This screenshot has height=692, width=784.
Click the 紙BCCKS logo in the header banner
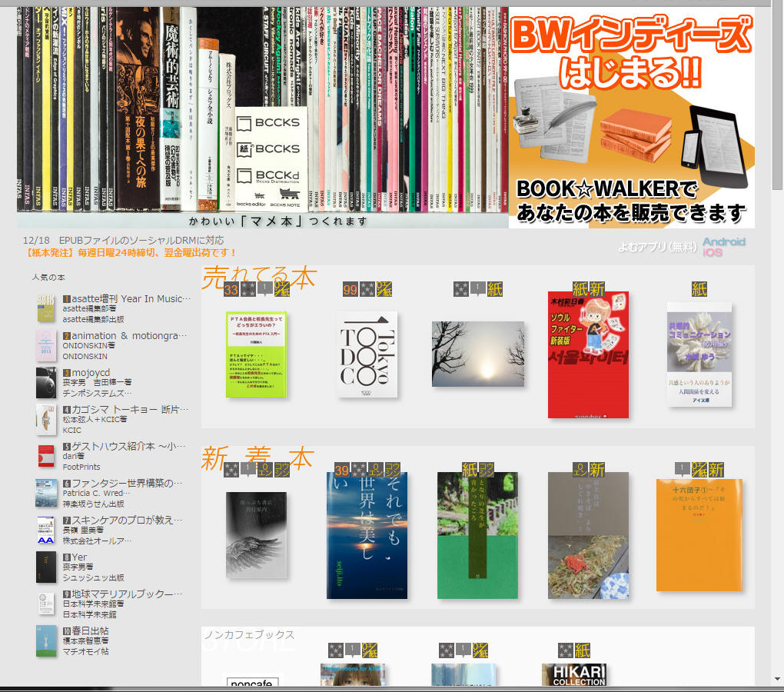click(x=268, y=149)
